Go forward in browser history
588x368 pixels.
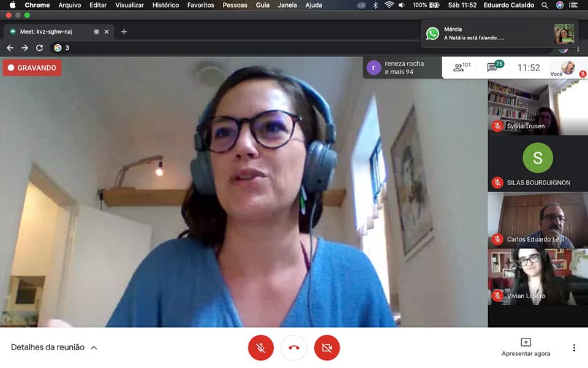(24, 48)
